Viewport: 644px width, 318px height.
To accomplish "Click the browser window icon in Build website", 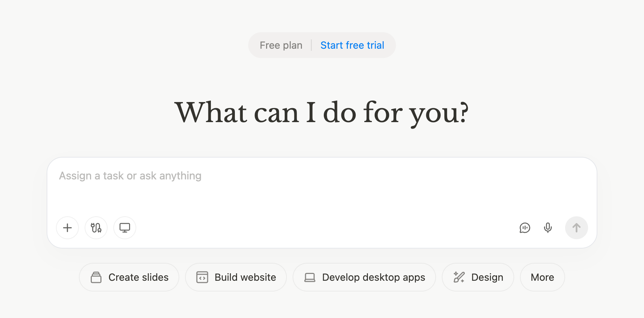I will pyautogui.click(x=202, y=277).
